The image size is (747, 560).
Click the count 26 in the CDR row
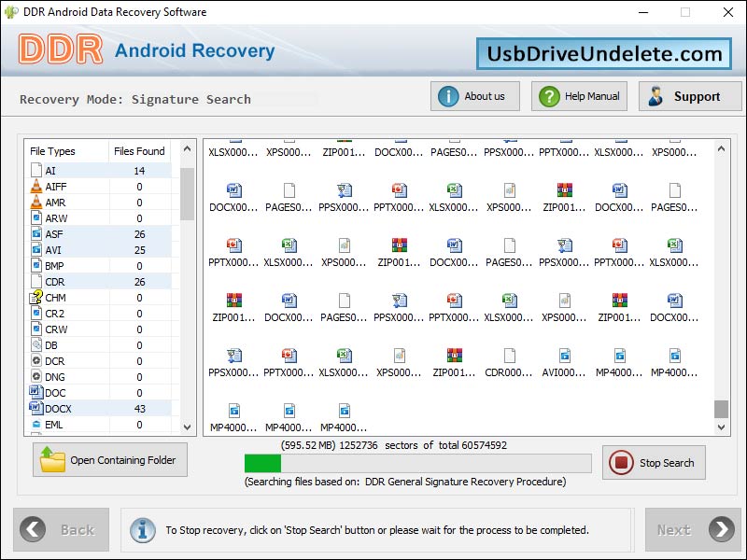139,282
